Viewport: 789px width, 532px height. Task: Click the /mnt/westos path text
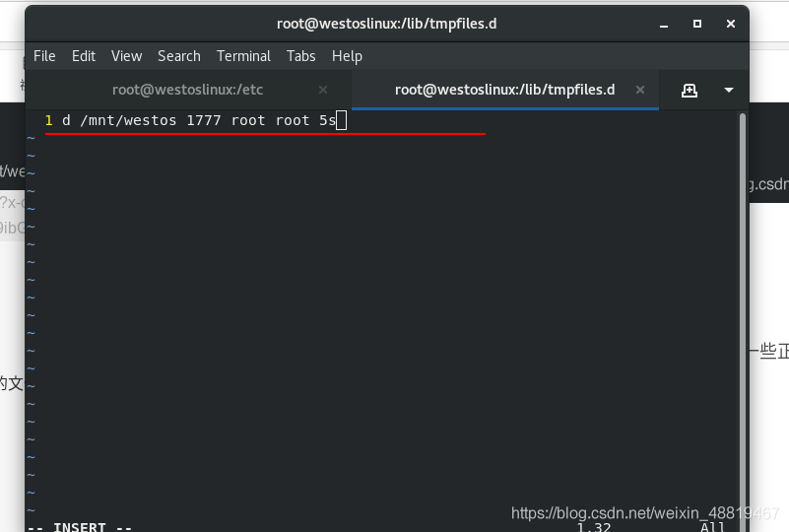coord(128,121)
